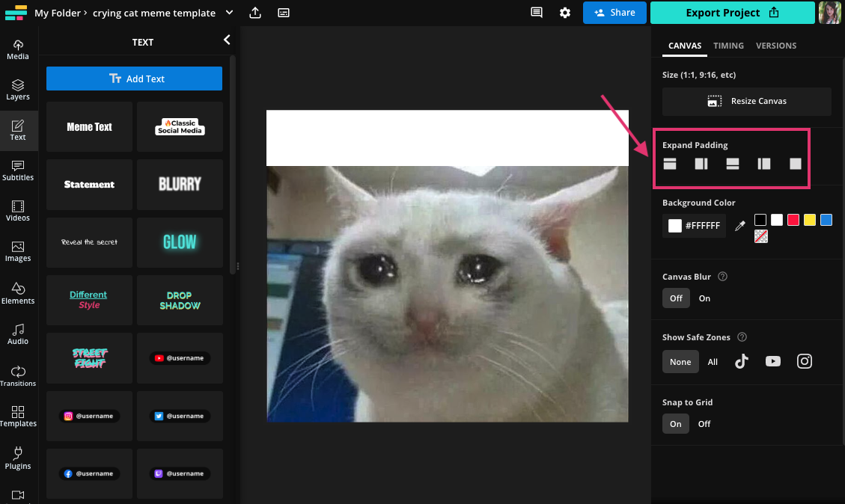Open the Images sidebar panel
This screenshot has height=504, width=845.
pyautogui.click(x=18, y=251)
